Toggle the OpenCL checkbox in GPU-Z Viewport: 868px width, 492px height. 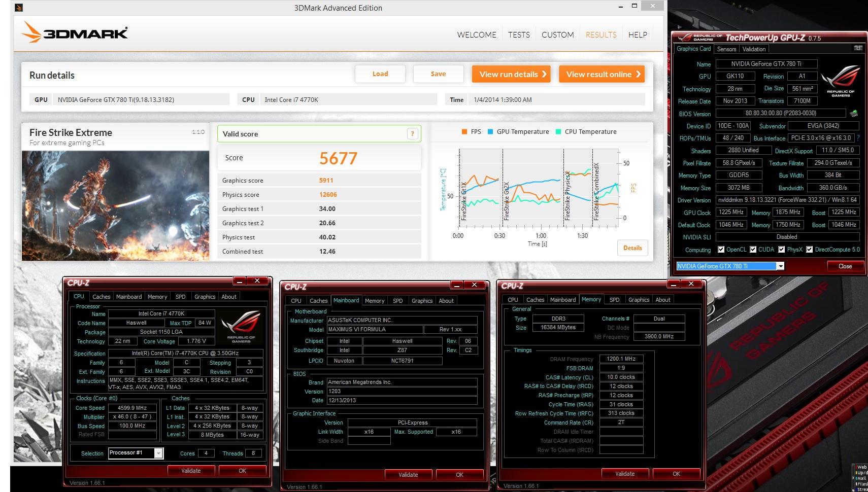721,250
